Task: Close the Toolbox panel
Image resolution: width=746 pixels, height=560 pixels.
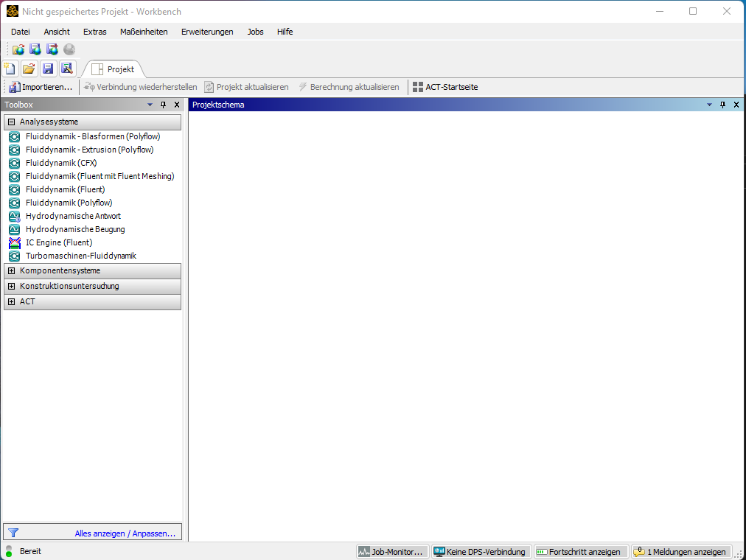Action: click(177, 105)
